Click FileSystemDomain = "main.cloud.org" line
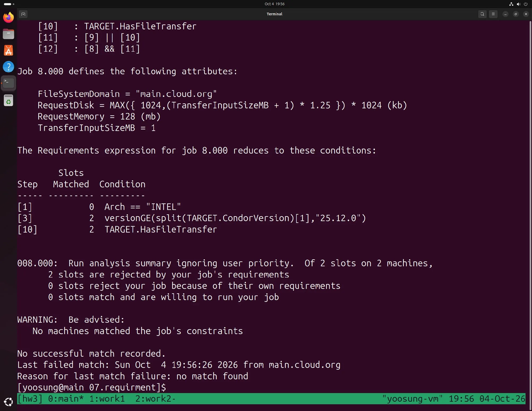Screen dimensions: 532x411 point(127,94)
